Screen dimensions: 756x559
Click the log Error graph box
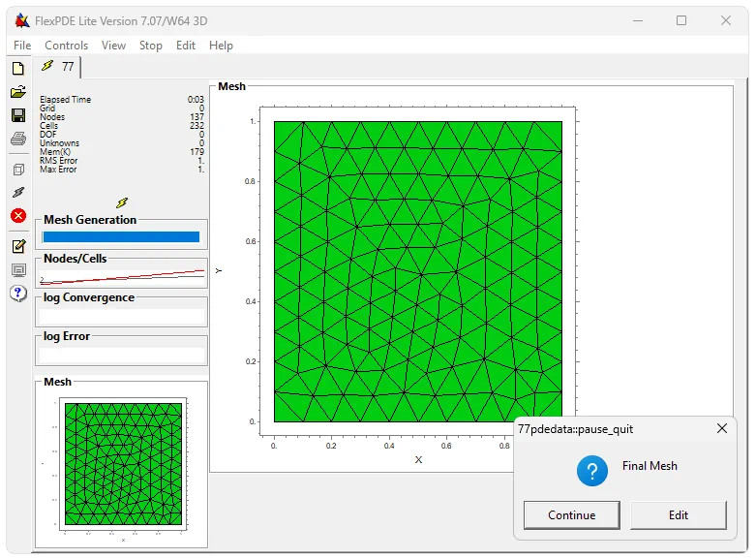(122, 356)
